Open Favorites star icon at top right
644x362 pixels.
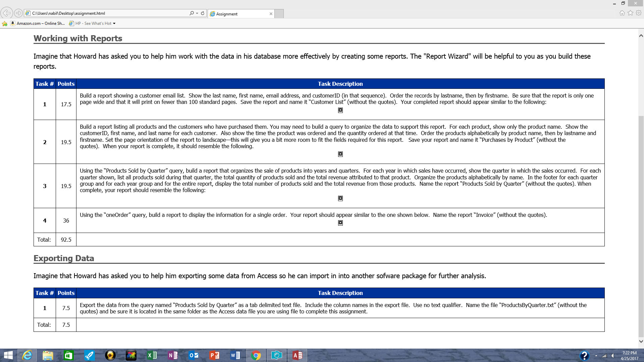pos(630,13)
